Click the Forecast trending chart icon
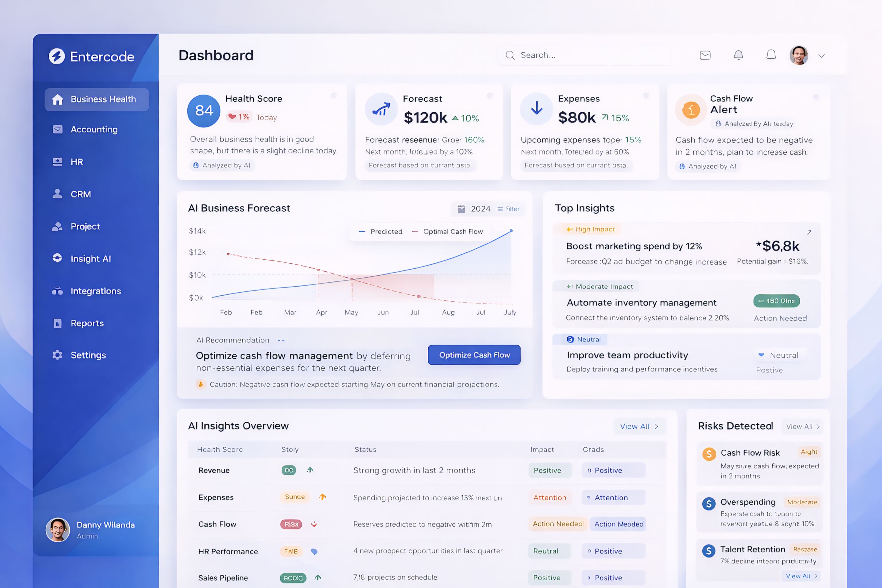 [x=381, y=109]
